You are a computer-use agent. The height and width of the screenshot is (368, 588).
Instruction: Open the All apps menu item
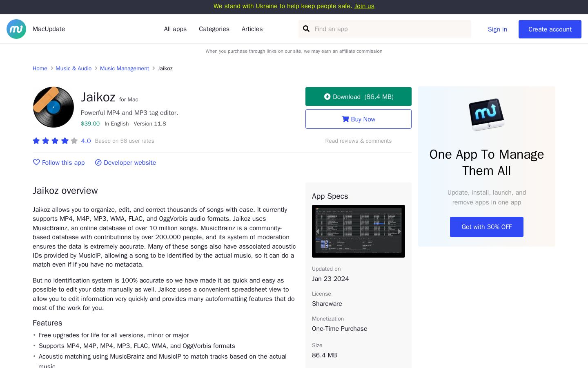(175, 29)
